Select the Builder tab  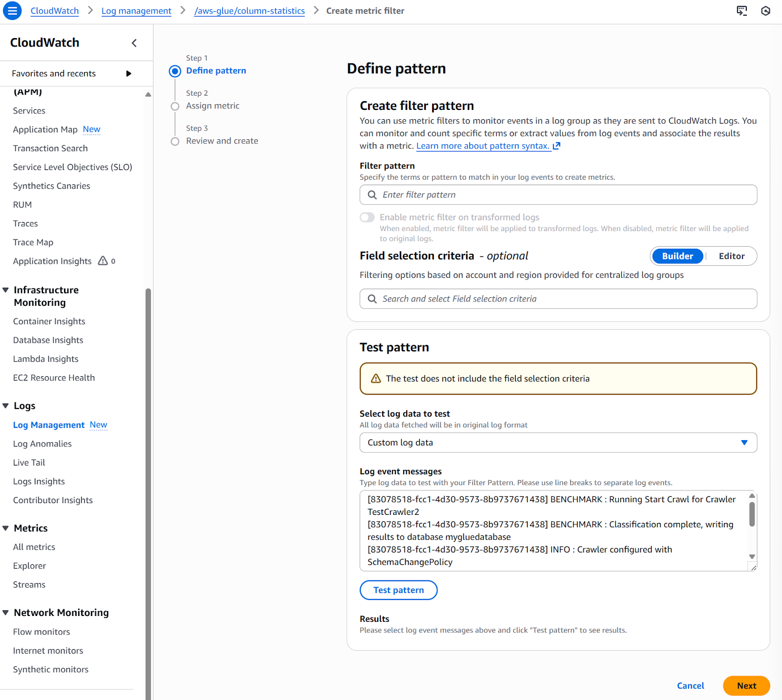[x=677, y=255]
